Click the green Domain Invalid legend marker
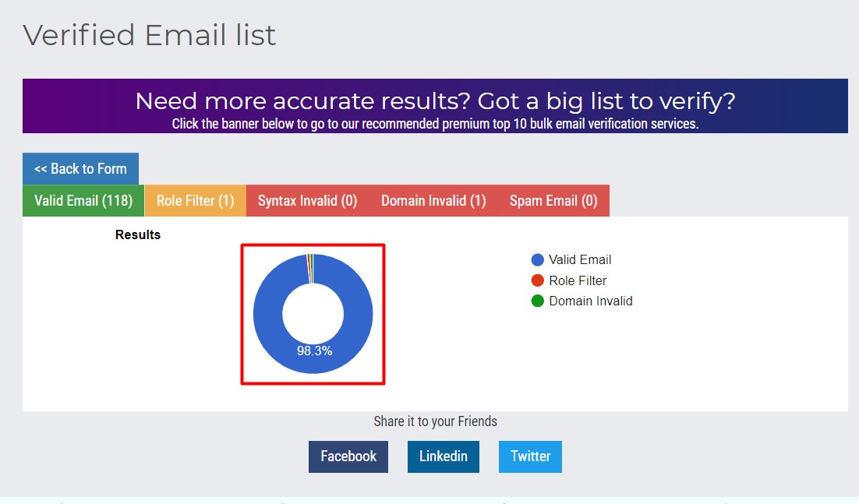The height and width of the screenshot is (504, 859). [536, 301]
